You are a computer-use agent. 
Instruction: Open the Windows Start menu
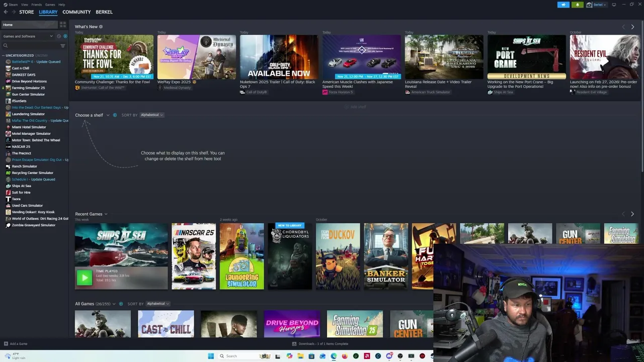click(x=211, y=356)
